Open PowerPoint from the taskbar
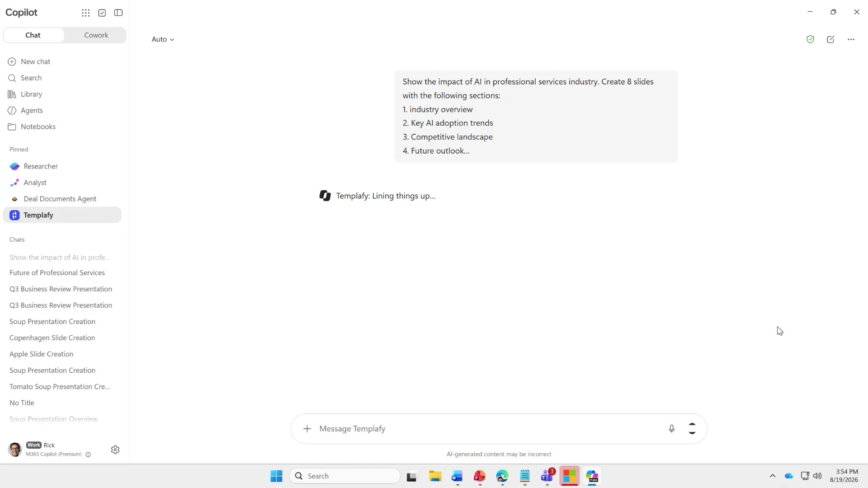The image size is (868, 488). pyautogui.click(x=480, y=476)
